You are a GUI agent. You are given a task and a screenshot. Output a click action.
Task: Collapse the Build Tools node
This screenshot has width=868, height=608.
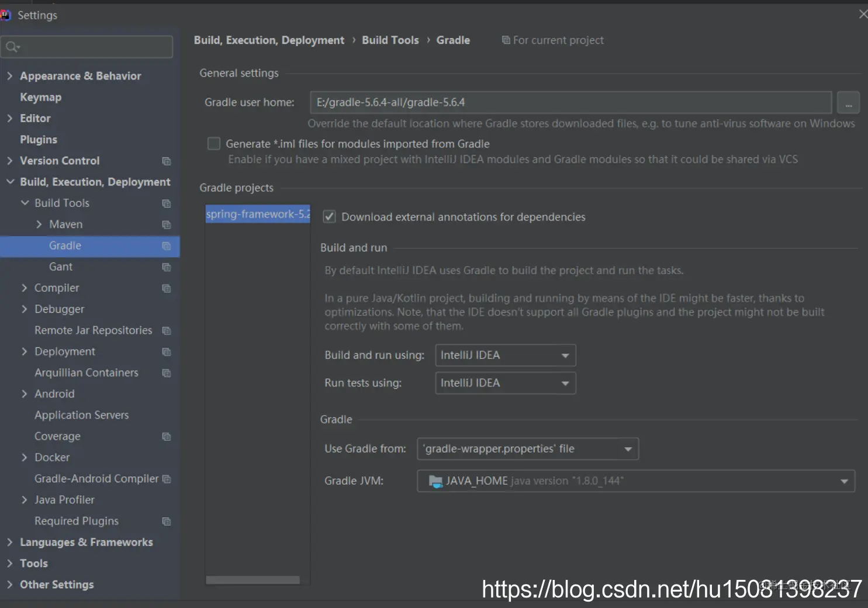[x=25, y=203]
